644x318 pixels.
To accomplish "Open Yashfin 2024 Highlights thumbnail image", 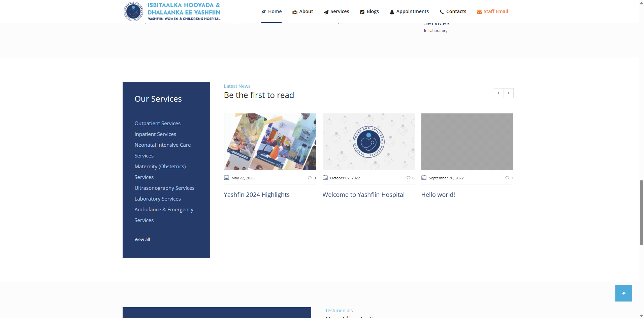I will pyautogui.click(x=270, y=142).
